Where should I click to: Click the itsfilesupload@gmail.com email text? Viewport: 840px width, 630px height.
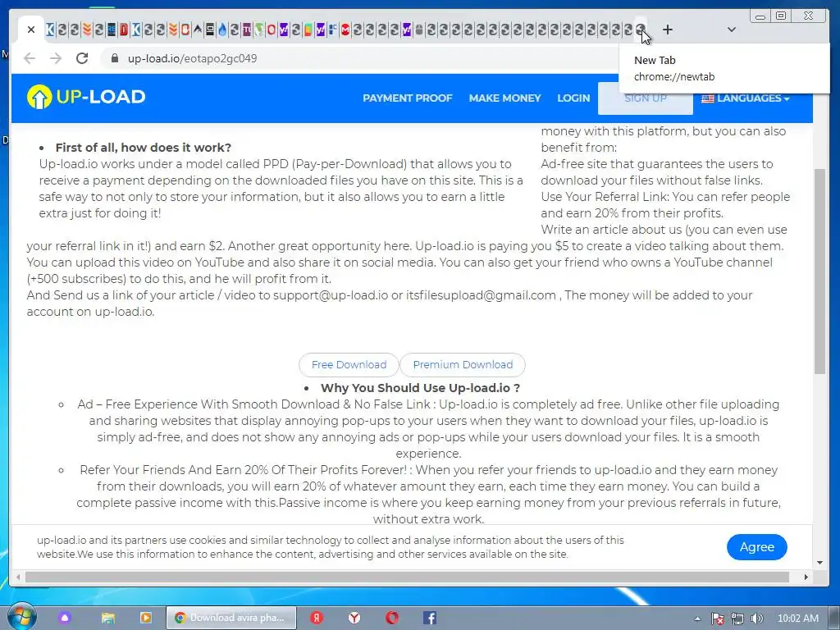point(481,295)
